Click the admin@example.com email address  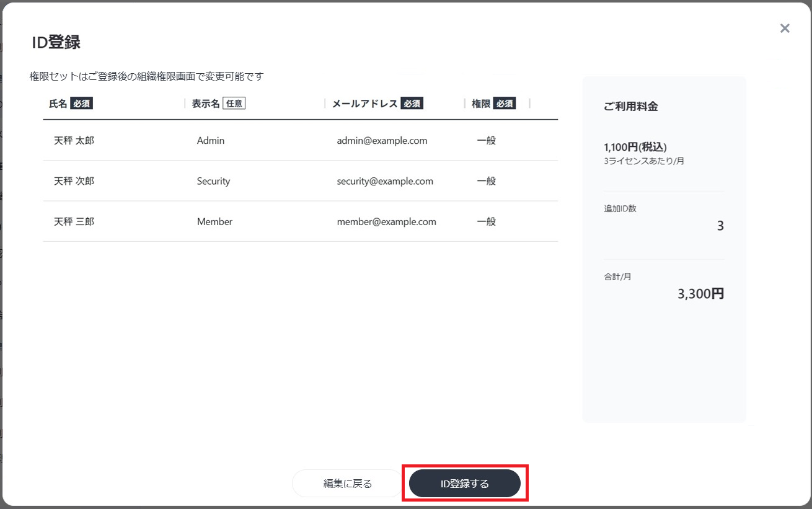pos(382,141)
